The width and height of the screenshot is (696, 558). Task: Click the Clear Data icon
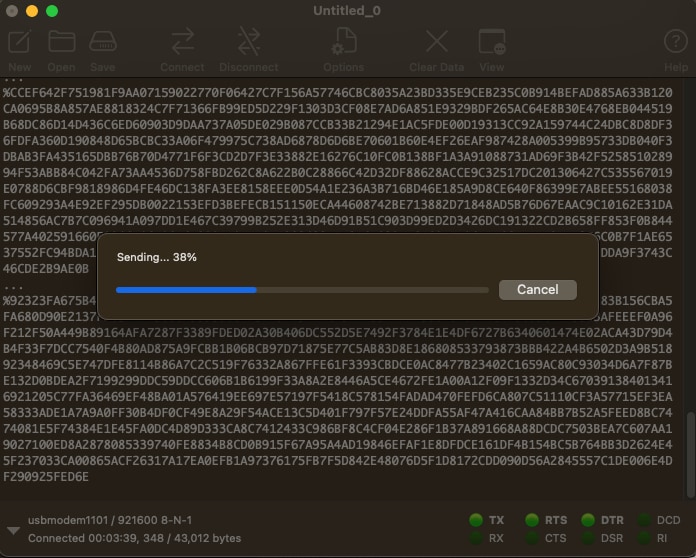(x=436, y=43)
